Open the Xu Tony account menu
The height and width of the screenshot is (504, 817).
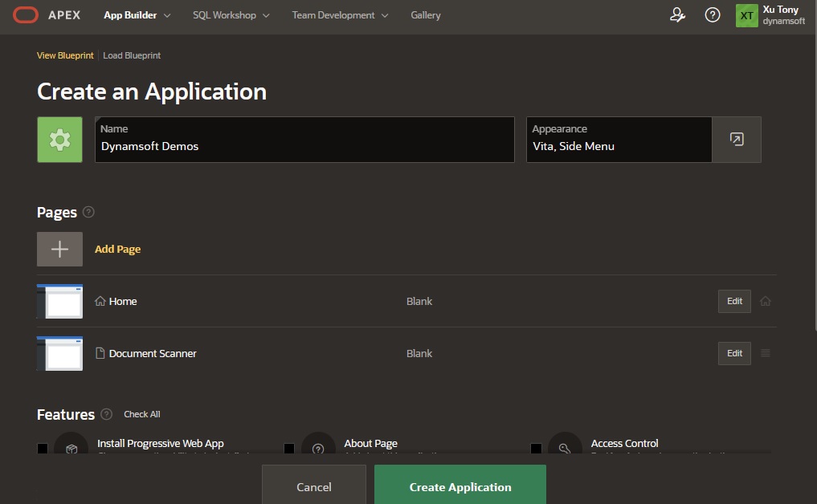(x=770, y=15)
